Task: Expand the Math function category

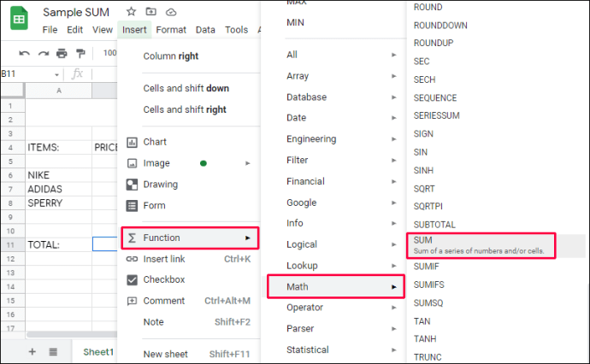Action: [x=336, y=286]
